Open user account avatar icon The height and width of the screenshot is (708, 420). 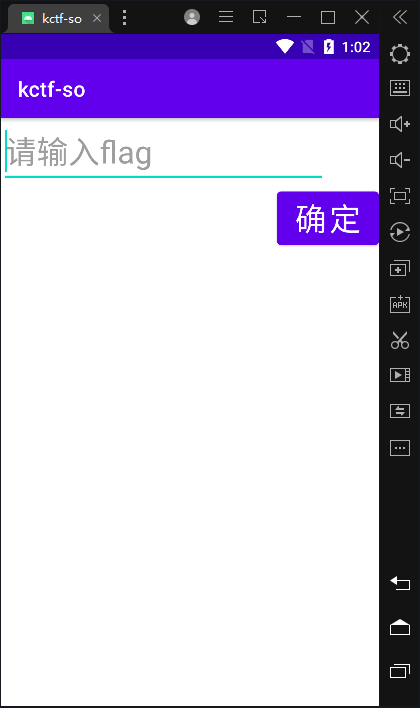coord(192,17)
